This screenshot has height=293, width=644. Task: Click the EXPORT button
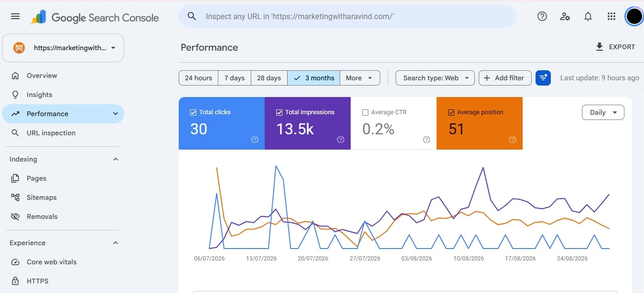pyautogui.click(x=615, y=47)
